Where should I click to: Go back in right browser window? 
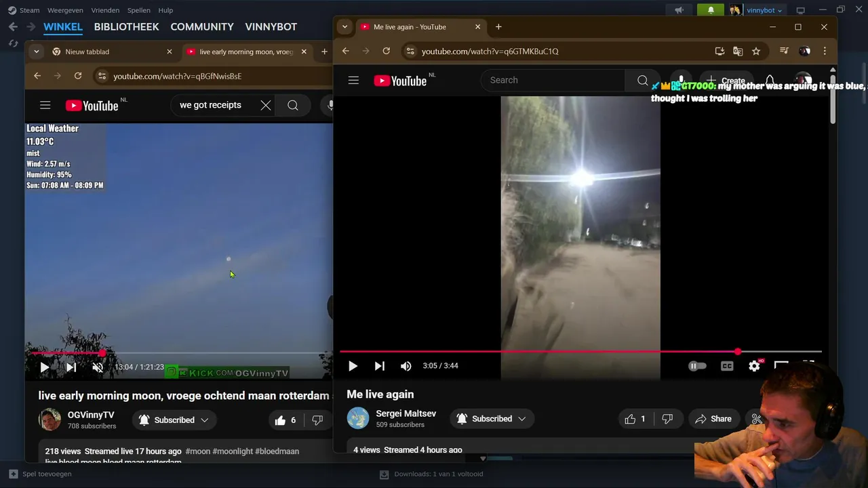(x=345, y=51)
